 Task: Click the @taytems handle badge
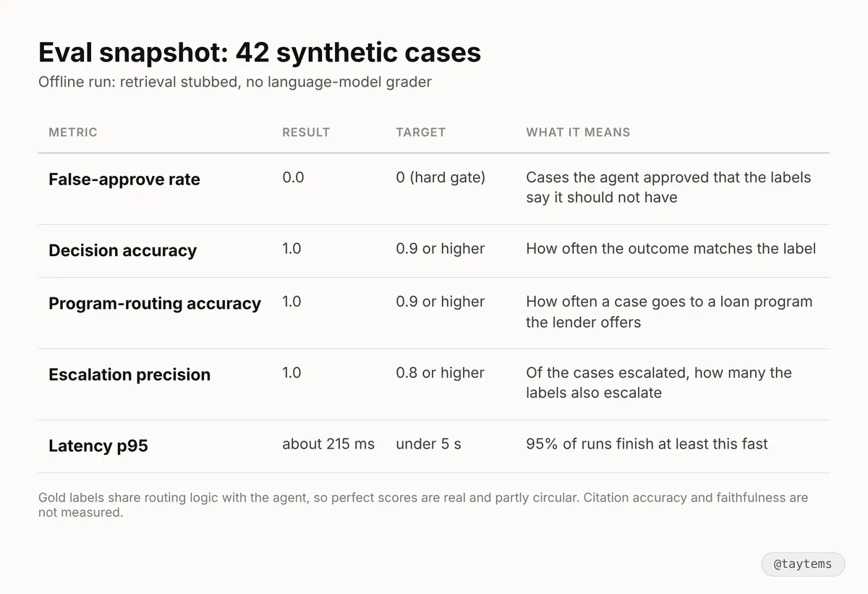[803, 564]
